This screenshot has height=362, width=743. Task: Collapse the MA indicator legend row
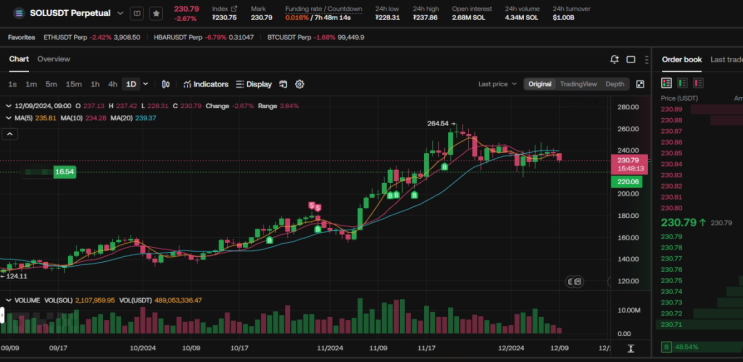coord(9,118)
